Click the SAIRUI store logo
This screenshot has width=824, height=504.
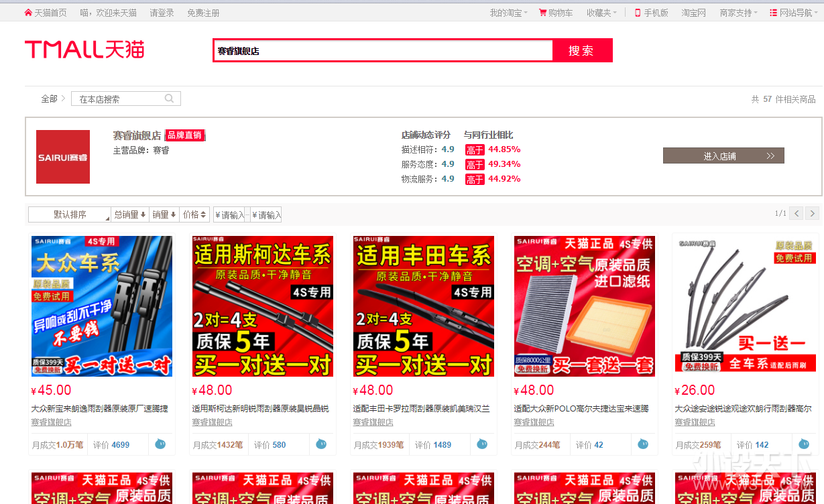click(x=63, y=157)
